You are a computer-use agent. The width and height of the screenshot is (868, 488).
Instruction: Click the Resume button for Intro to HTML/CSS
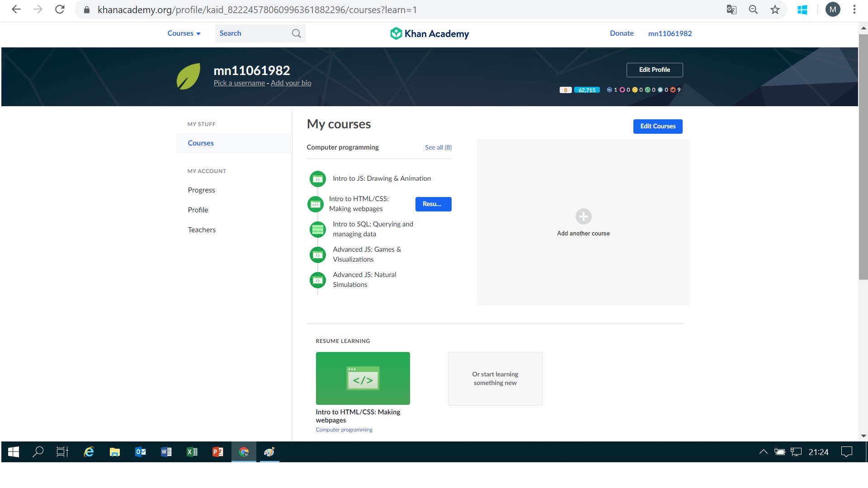tap(433, 204)
